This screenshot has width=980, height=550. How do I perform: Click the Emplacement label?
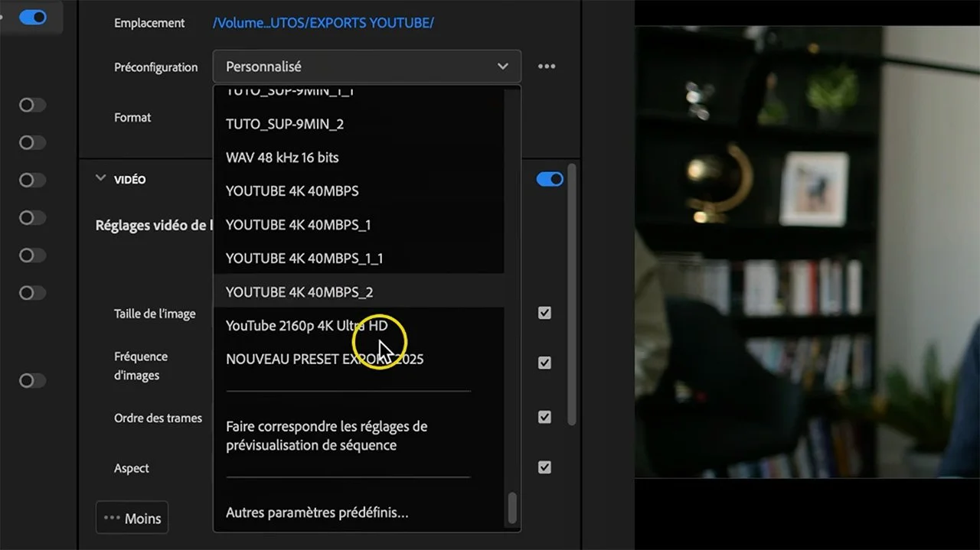(149, 23)
